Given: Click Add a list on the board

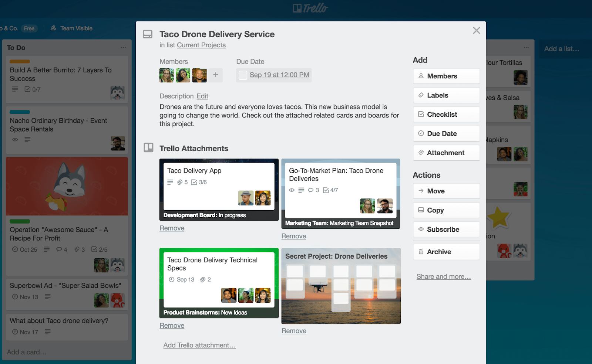Looking at the screenshot, I should (561, 49).
